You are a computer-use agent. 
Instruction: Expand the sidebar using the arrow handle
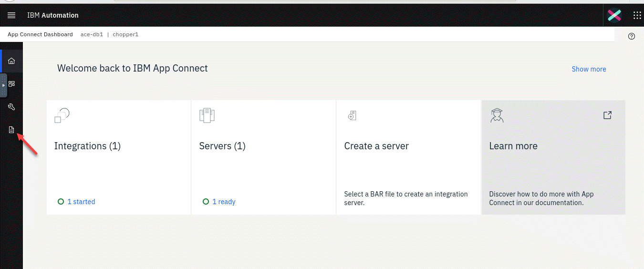pos(4,85)
